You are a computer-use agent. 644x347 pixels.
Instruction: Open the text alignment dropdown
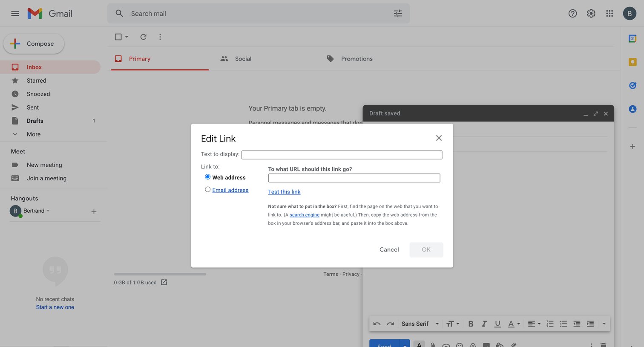click(534, 324)
